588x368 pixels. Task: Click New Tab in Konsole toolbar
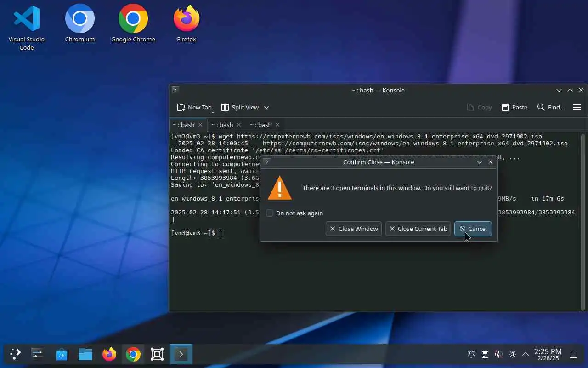click(194, 107)
